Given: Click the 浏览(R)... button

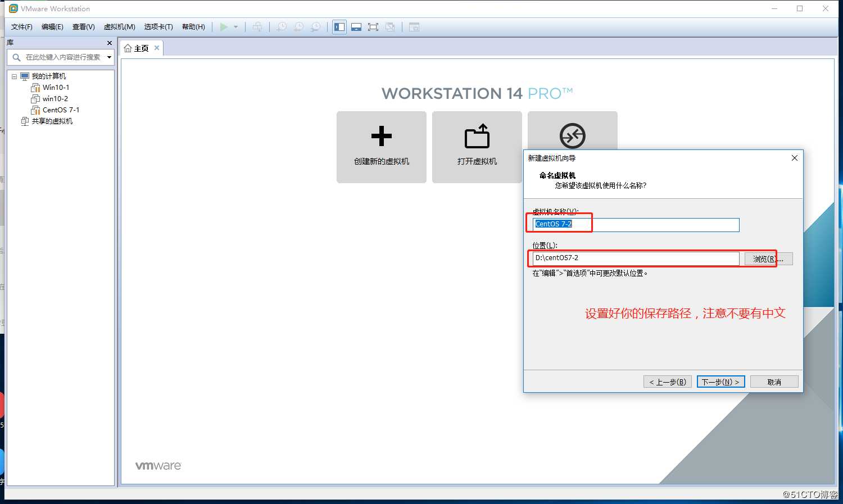Looking at the screenshot, I should coord(768,259).
